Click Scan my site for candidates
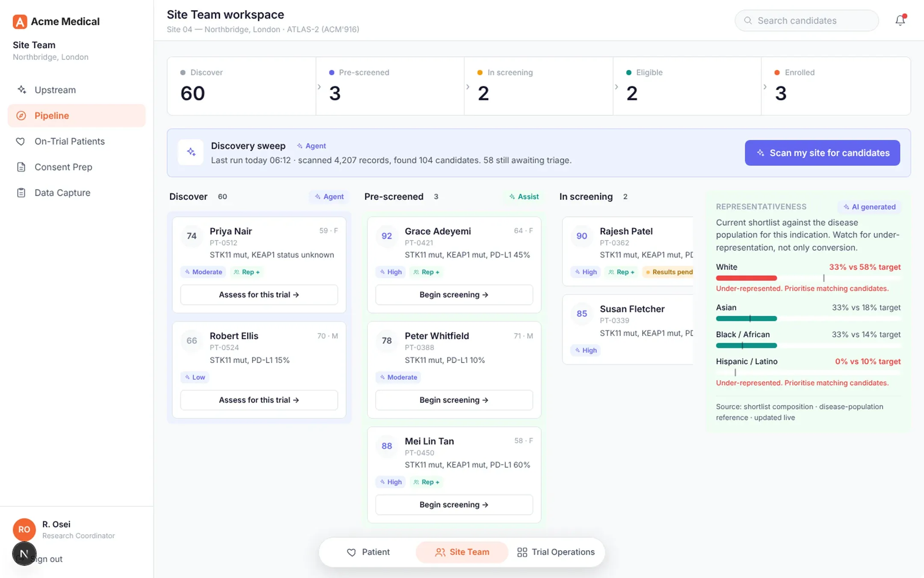The height and width of the screenshot is (578, 924). click(822, 153)
